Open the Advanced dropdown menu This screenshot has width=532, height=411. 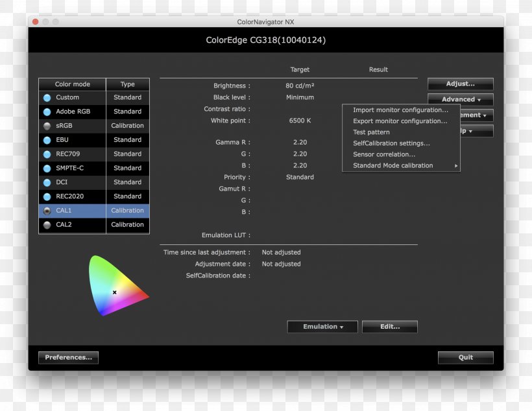461,99
